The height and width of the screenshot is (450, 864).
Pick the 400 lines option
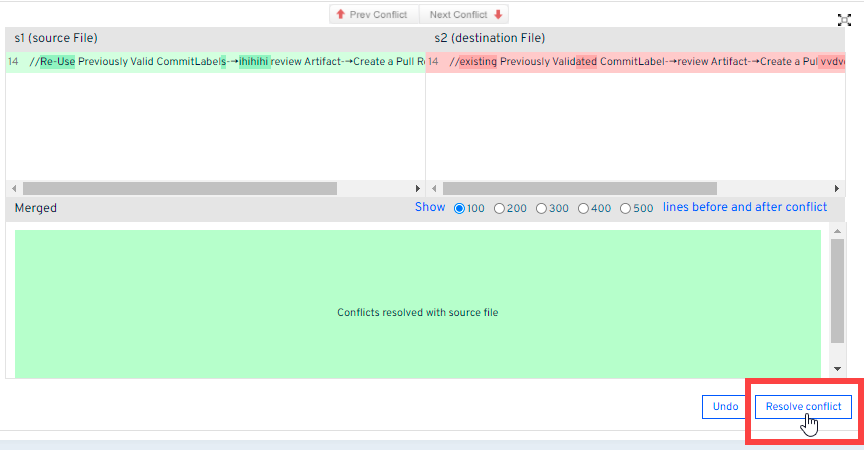584,208
